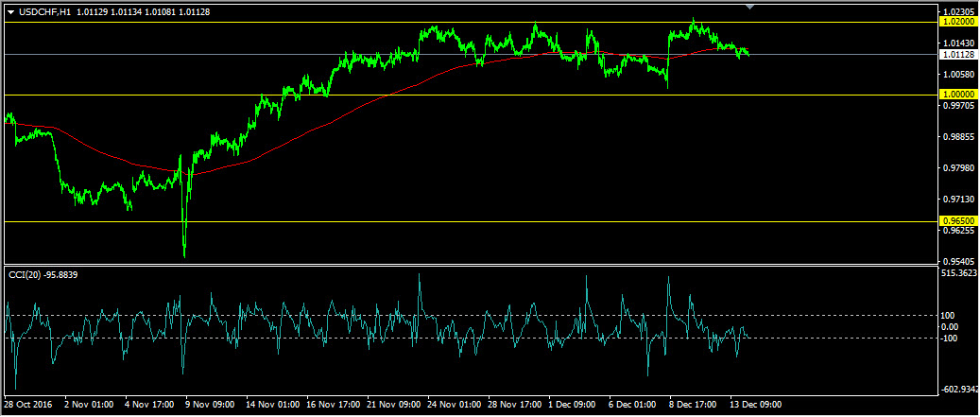980x417 pixels.
Task: Click the 0.97980 price scale value
Action: click(959, 167)
